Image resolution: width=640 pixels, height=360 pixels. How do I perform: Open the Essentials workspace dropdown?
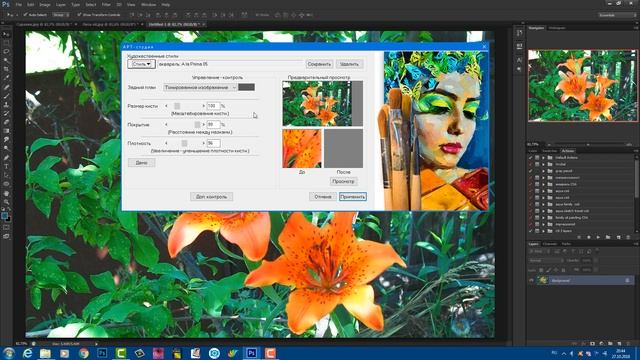coord(617,15)
